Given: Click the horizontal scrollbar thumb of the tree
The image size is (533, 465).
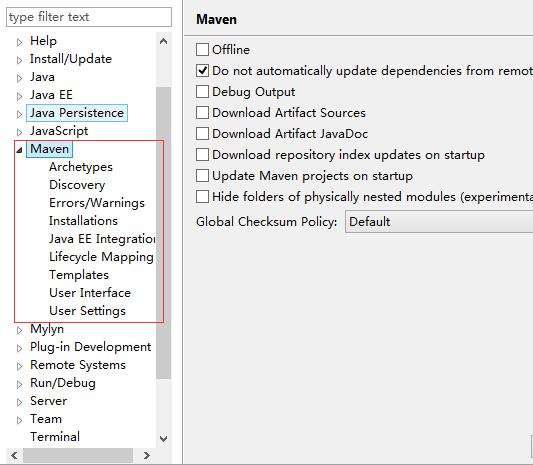Looking at the screenshot, I should pyautogui.click(x=78, y=455).
